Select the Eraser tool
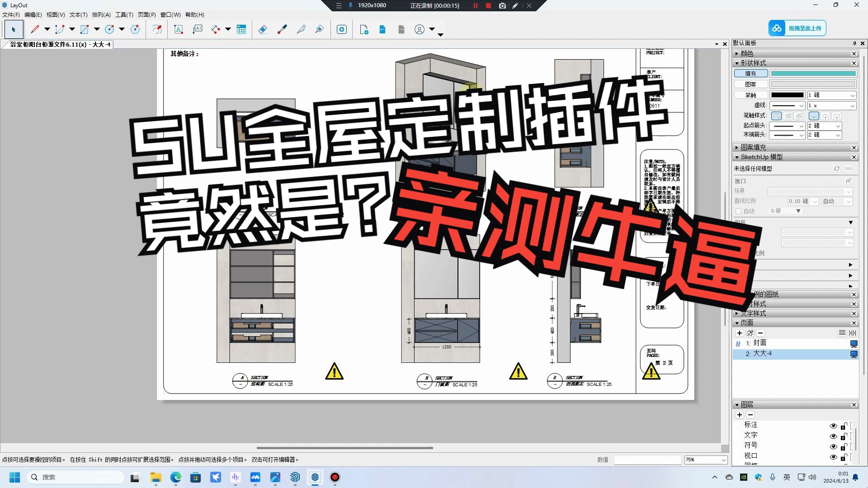This screenshot has height=488, width=868. coord(263,29)
